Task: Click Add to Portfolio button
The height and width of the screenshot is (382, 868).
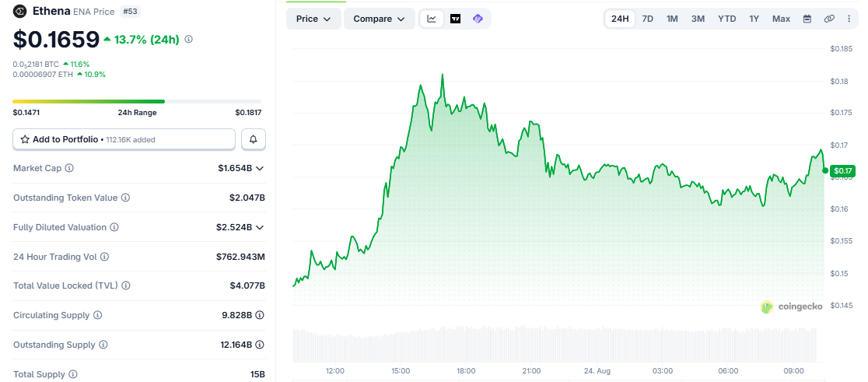Action: click(124, 139)
